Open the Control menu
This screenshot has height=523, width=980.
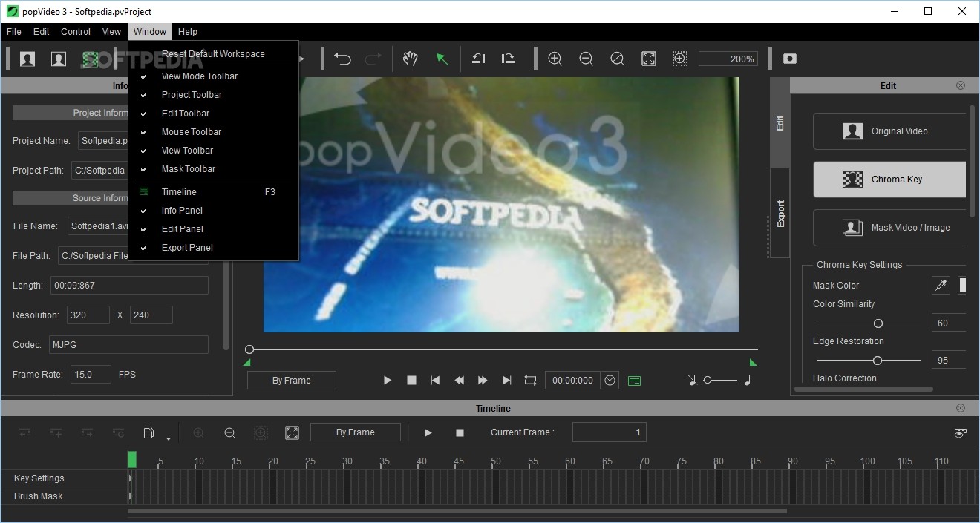point(76,32)
